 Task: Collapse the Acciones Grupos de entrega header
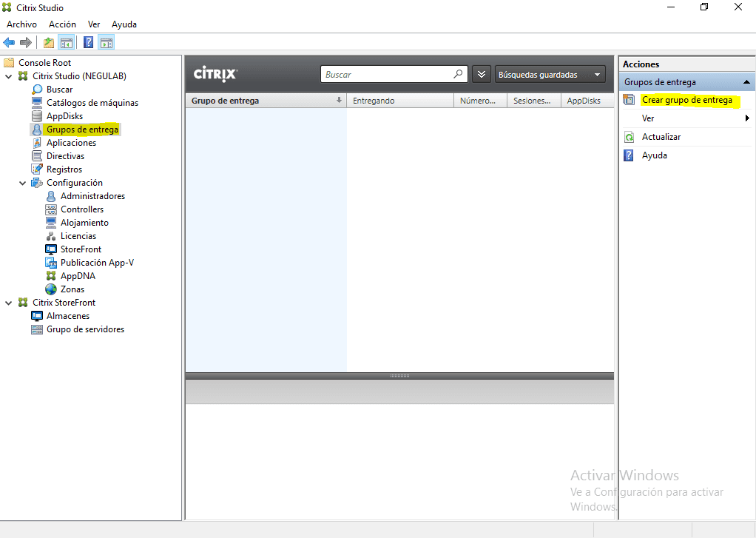pyautogui.click(x=746, y=81)
